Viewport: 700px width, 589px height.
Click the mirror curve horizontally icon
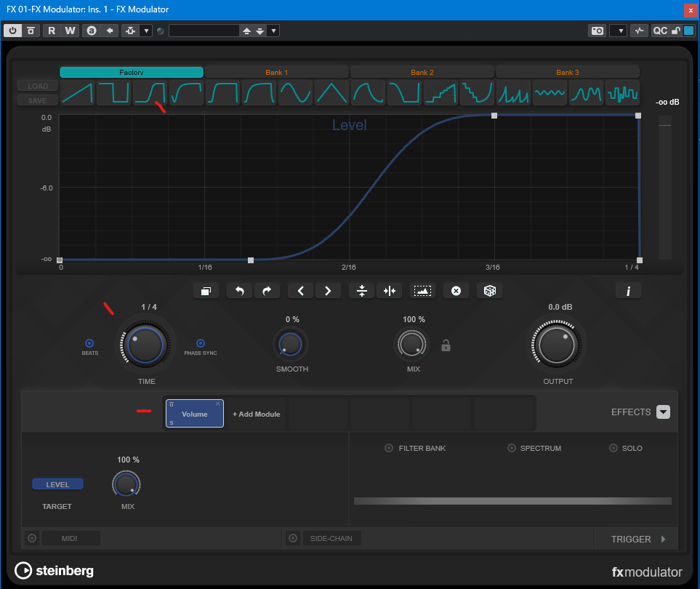point(390,291)
